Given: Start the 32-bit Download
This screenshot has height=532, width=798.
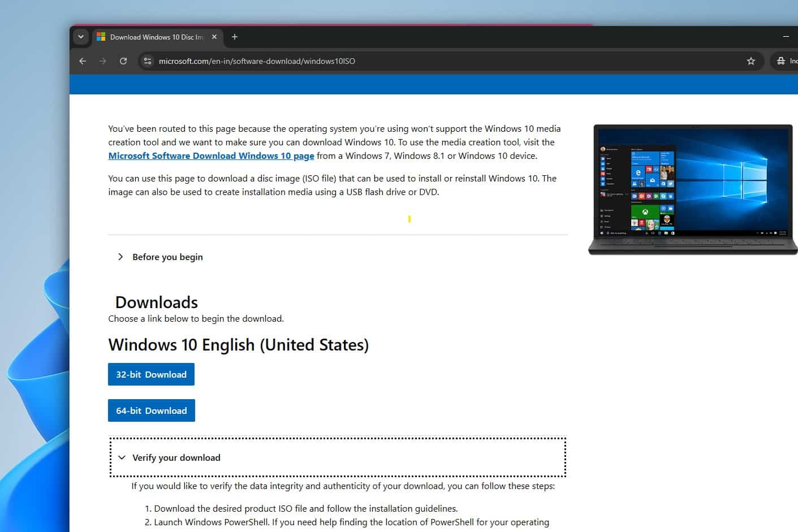Looking at the screenshot, I should tap(151, 374).
